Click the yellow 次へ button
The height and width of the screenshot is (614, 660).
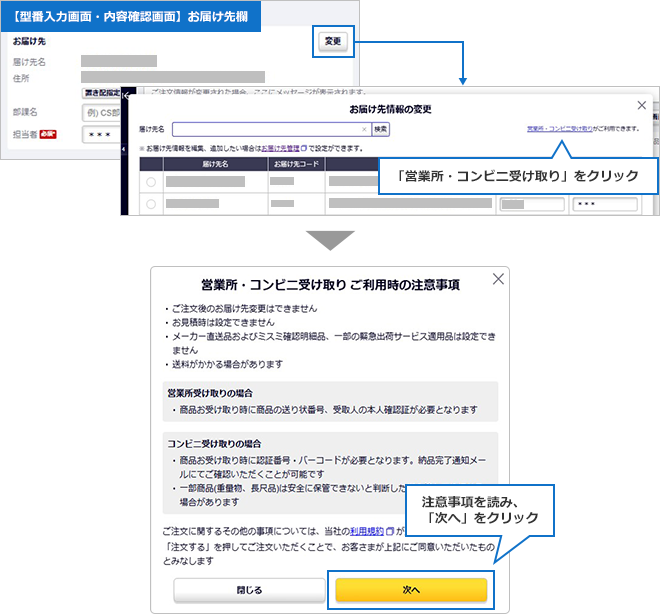click(411, 590)
